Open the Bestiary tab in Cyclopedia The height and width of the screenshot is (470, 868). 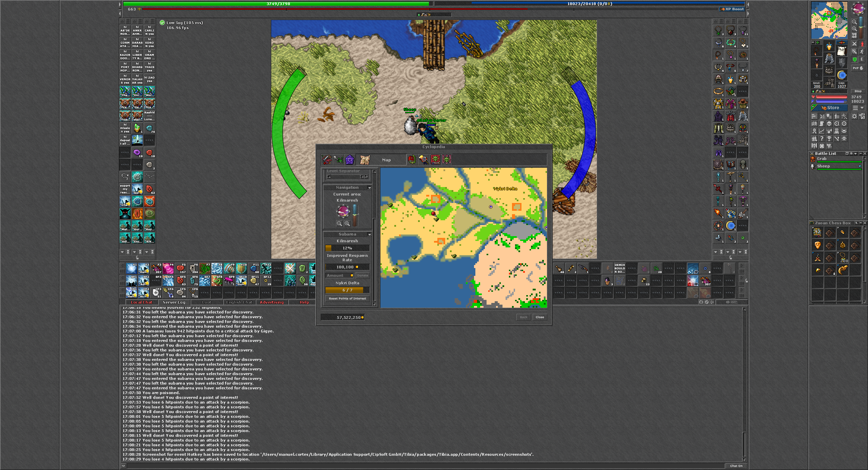pyautogui.click(x=338, y=159)
